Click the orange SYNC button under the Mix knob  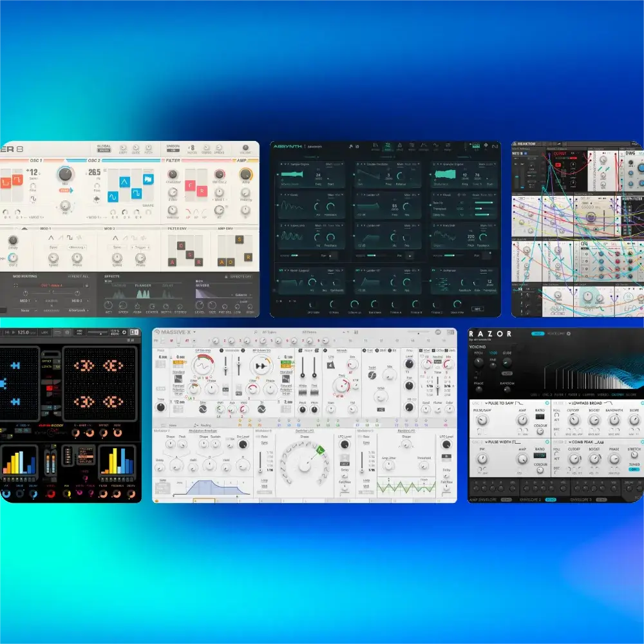pyautogui.click(x=64, y=190)
